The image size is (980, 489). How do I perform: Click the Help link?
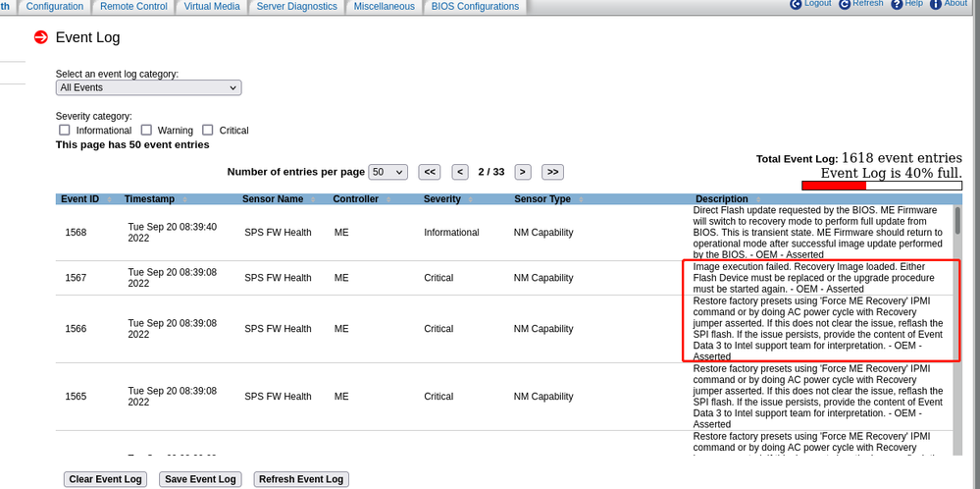pyautogui.click(x=913, y=3)
